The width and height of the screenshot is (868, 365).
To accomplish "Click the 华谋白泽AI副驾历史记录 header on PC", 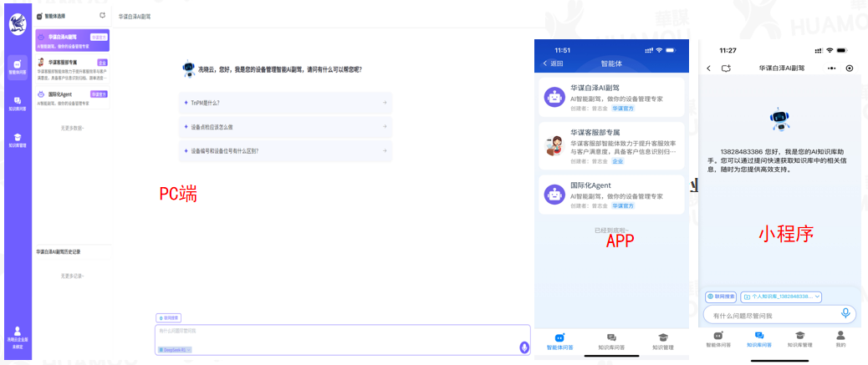I will [59, 251].
